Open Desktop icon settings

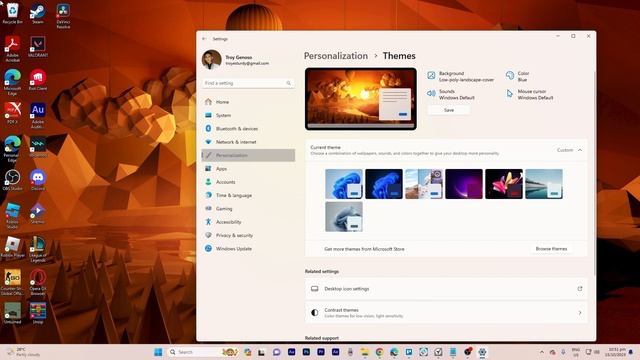[446, 289]
